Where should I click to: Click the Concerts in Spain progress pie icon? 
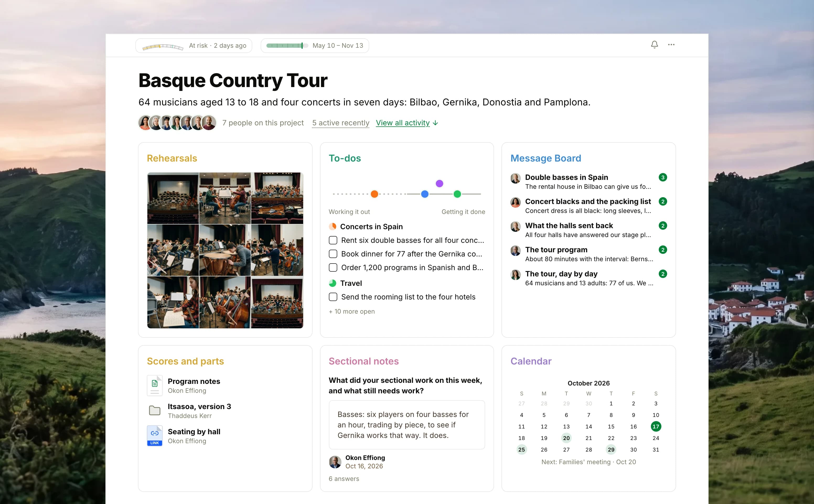tap(332, 226)
